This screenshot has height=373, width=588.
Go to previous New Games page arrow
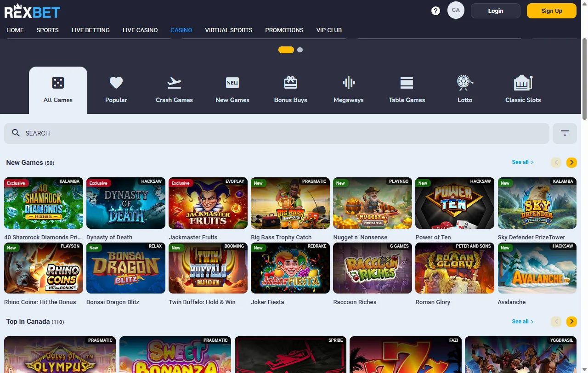(x=556, y=163)
